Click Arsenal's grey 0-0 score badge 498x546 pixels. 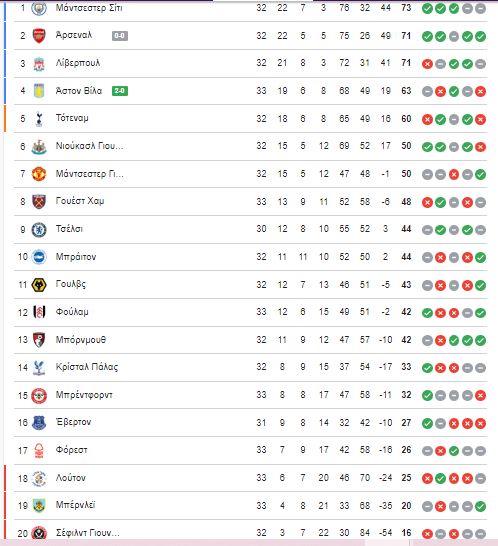pos(120,36)
